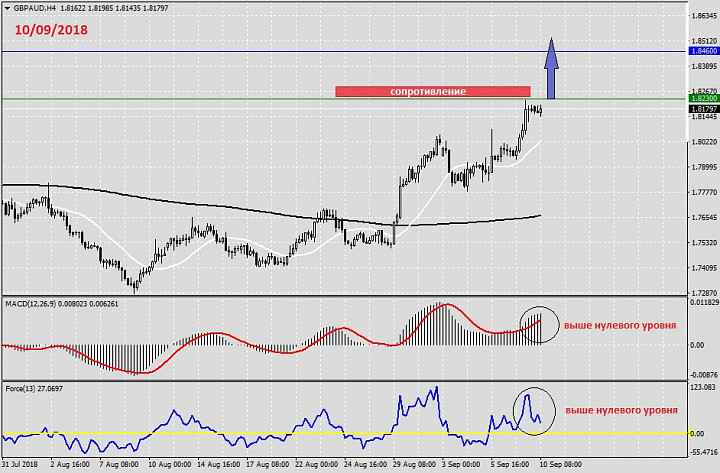Viewport: 720px width, 473px height.
Task: Click the GBPAUD,H4 chart title text
Action: (x=34, y=6)
